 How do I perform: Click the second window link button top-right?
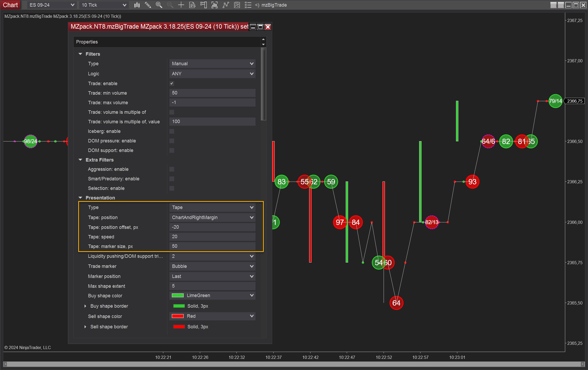561,5
